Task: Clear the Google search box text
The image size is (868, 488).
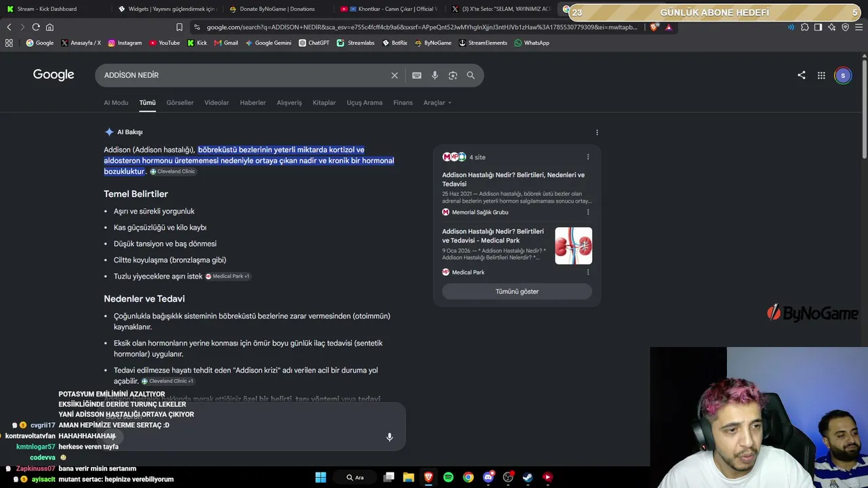Action: click(395, 75)
